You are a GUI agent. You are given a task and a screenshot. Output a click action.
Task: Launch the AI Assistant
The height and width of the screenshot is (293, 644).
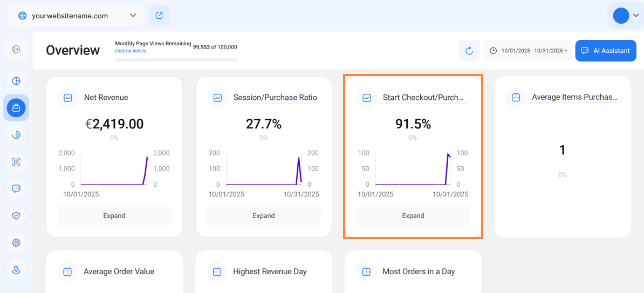point(606,51)
